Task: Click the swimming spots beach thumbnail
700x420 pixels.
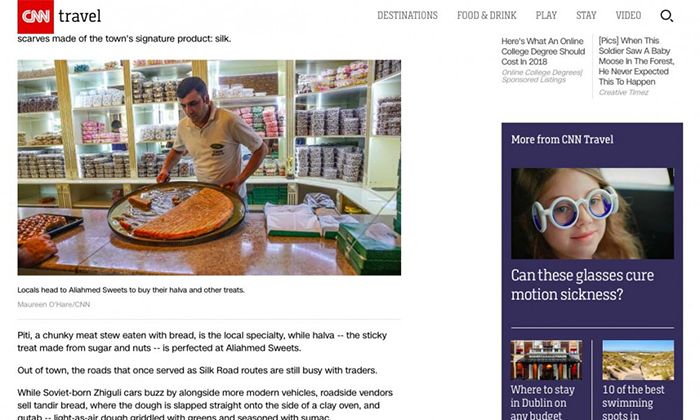Action: click(x=638, y=360)
